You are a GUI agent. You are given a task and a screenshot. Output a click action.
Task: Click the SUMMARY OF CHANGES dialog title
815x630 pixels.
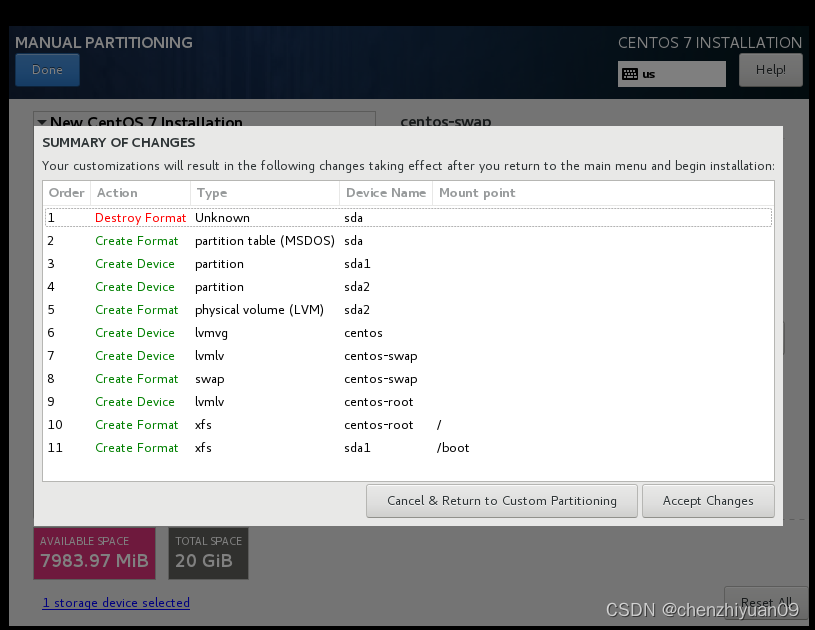pyautogui.click(x=119, y=142)
